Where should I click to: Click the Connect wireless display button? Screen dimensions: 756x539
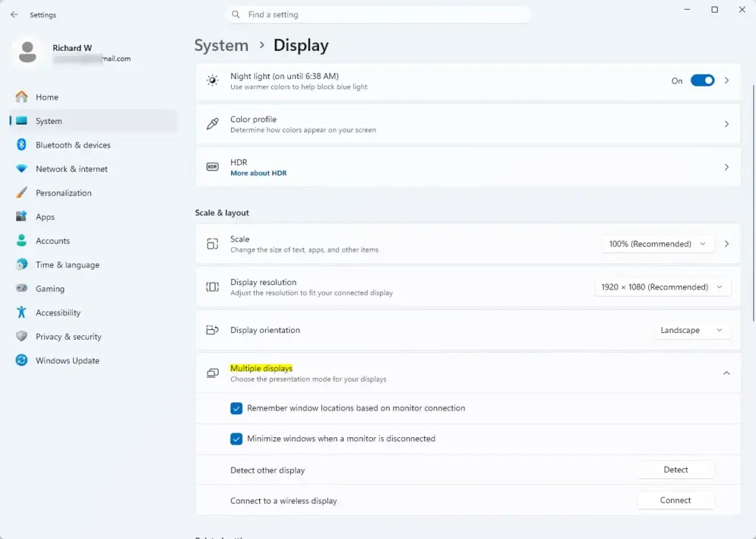pyautogui.click(x=676, y=501)
